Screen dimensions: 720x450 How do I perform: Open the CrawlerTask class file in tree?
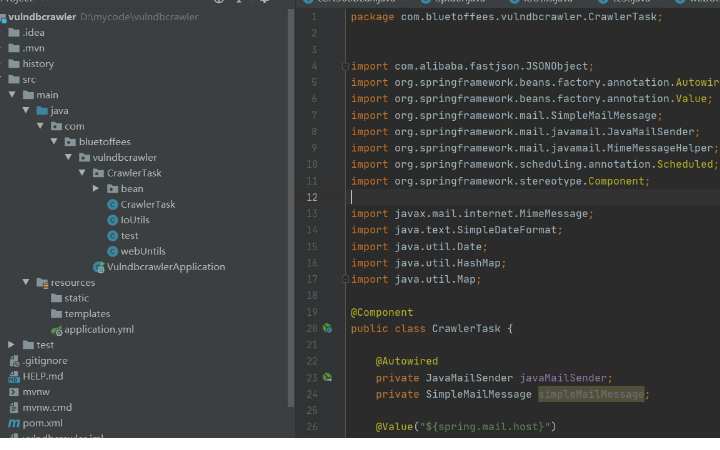[x=147, y=204]
